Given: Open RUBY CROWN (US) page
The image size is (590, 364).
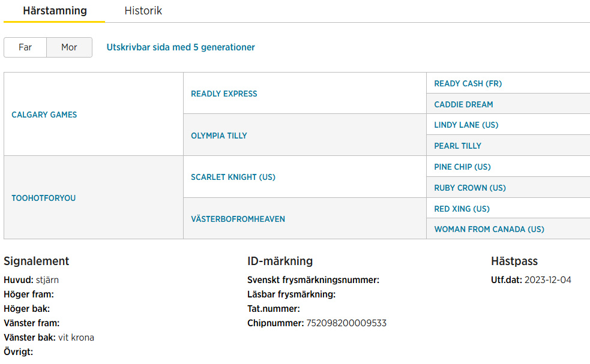Looking at the screenshot, I should 469,188.
